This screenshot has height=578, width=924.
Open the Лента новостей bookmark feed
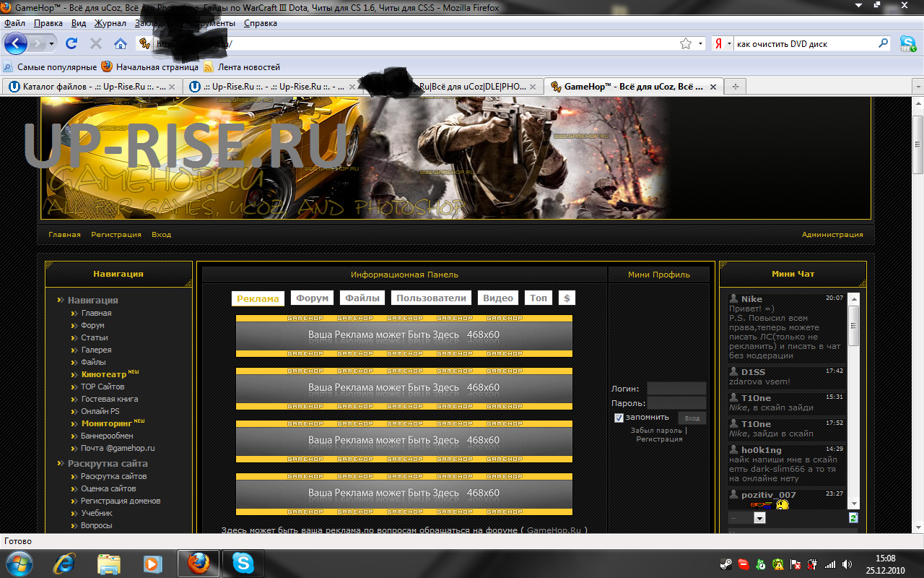243,66
